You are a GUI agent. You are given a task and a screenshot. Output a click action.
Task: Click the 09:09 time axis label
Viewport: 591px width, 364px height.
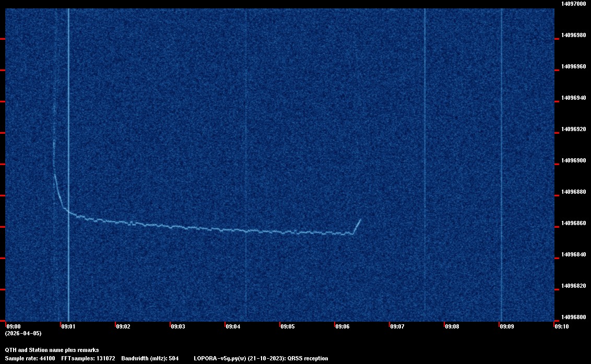click(506, 326)
